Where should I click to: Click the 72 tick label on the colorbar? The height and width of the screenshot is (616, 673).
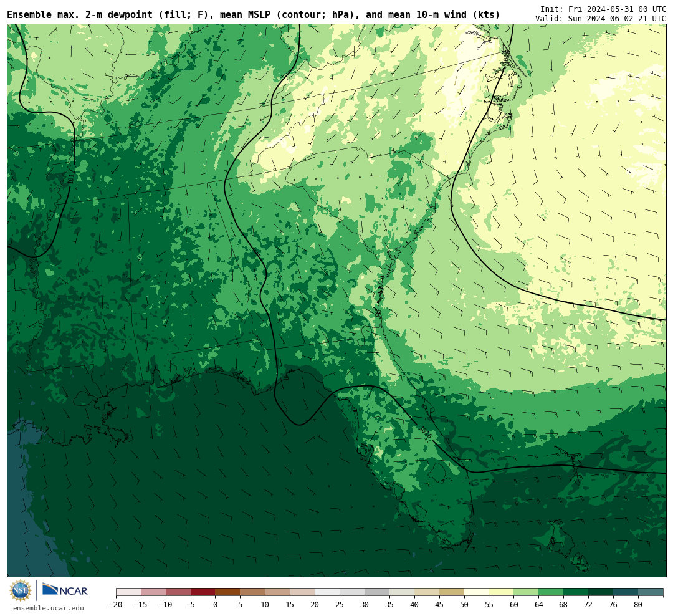click(589, 605)
